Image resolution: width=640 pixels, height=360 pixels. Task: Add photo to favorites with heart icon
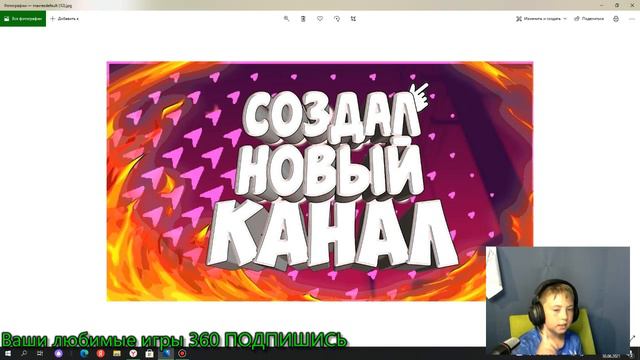click(x=320, y=19)
